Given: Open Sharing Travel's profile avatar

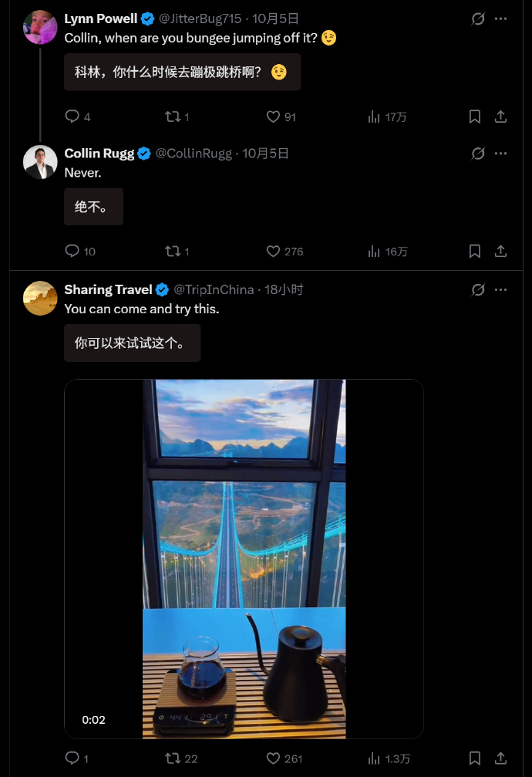Looking at the screenshot, I should click(x=40, y=298).
